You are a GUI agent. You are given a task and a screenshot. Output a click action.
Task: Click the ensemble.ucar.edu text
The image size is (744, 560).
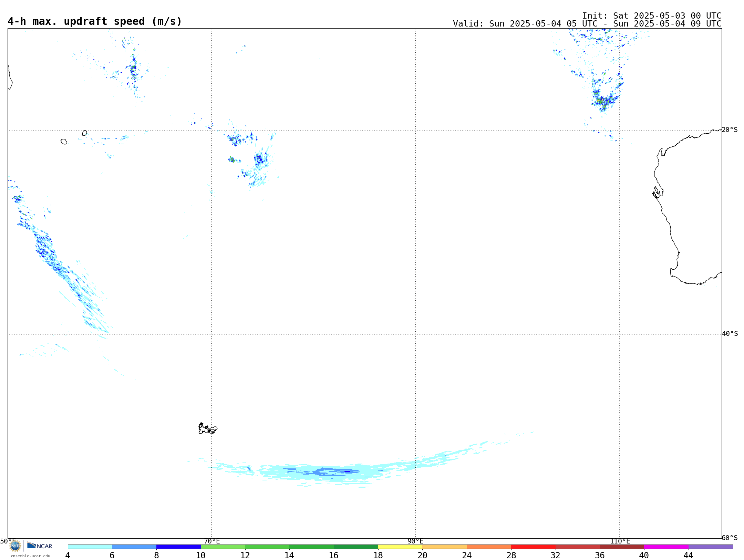tap(31, 556)
